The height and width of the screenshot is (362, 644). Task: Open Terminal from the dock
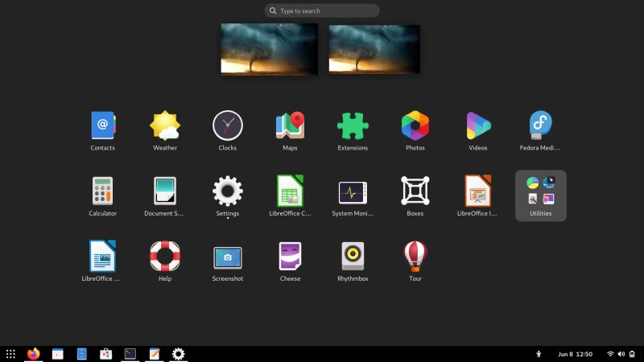(x=130, y=354)
